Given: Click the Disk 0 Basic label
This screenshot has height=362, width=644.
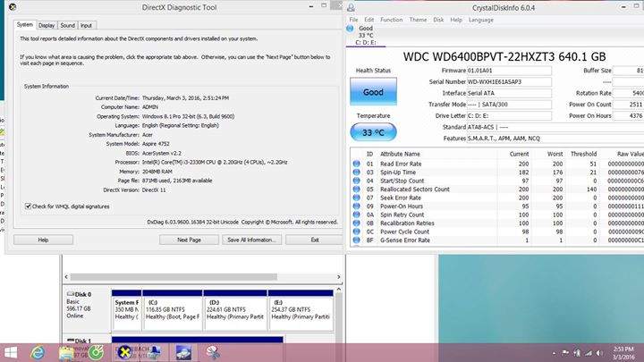Looking at the screenshot, I should pos(80,305).
